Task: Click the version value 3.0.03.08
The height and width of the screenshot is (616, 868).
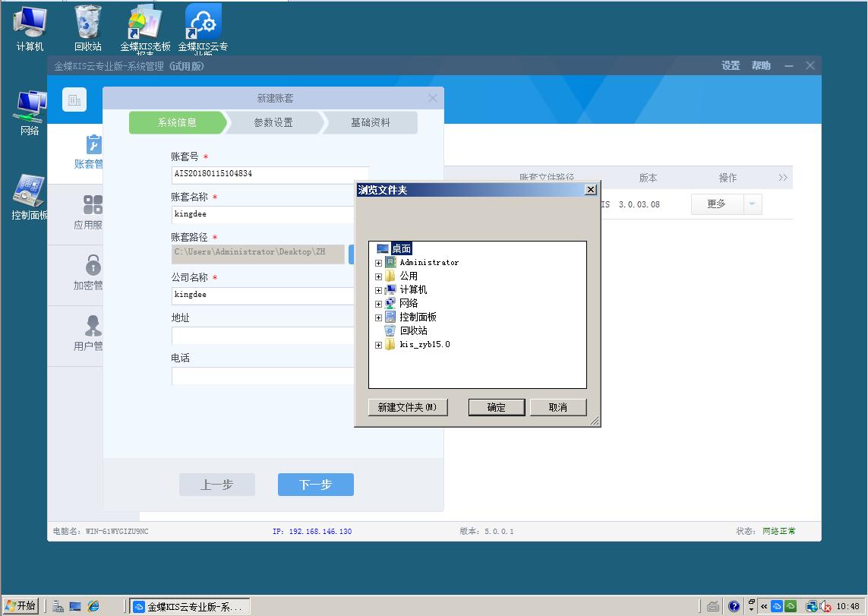Action: tap(639, 204)
